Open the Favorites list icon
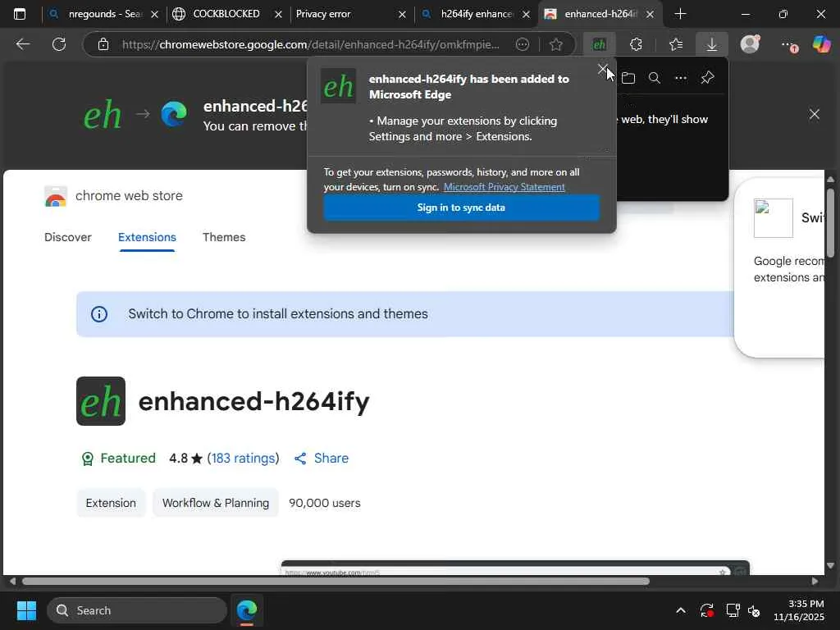Screen dimensions: 840x630 click(676, 44)
